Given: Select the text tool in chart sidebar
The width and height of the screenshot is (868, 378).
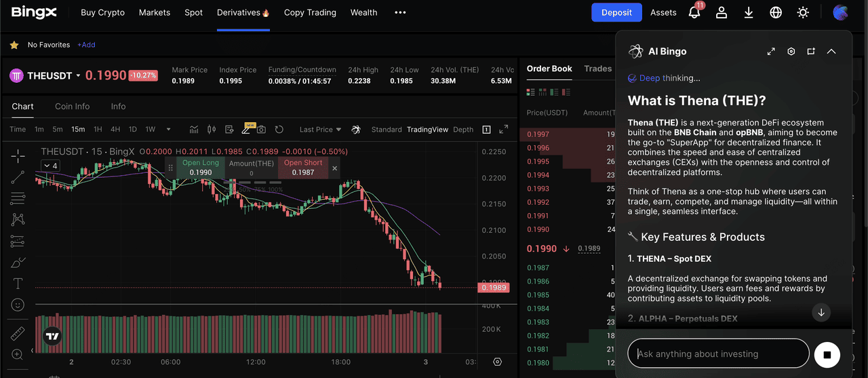Looking at the screenshot, I should pyautogui.click(x=18, y=284).
